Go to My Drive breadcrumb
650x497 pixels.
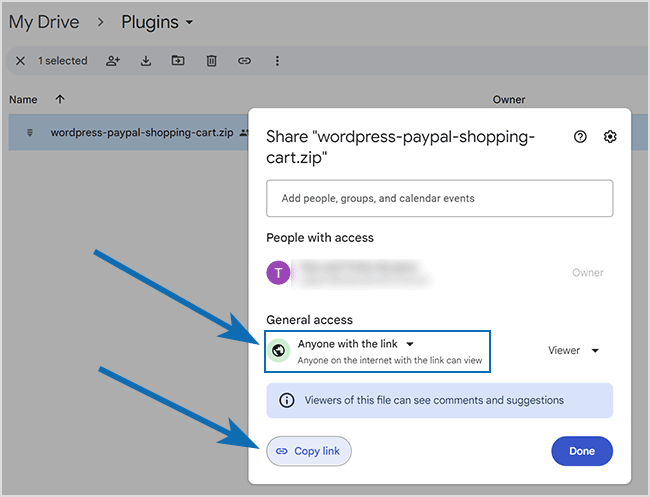[44, 22]
